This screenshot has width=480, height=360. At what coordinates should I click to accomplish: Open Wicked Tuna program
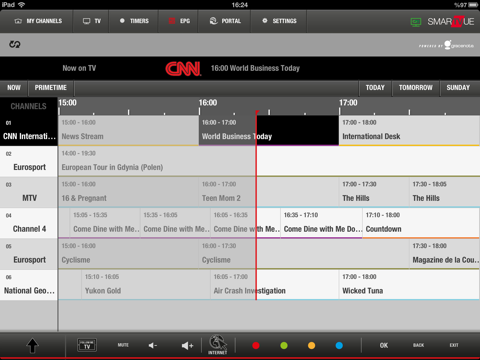click(410, 285)
